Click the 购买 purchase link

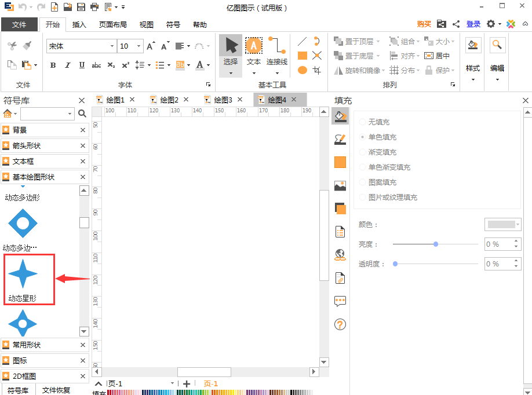[x=424, y=24]
